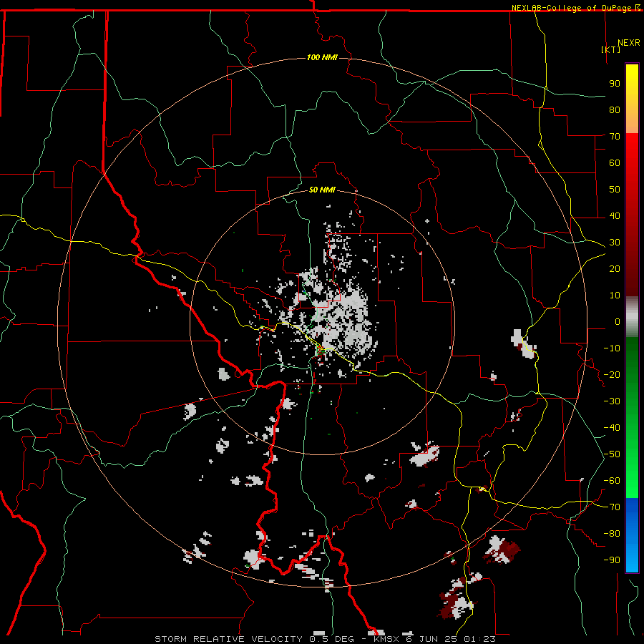This screenshot has width=644, height=644.
Task: Click the 30 value on velocity scale
Action: click(x=615, y=243)
